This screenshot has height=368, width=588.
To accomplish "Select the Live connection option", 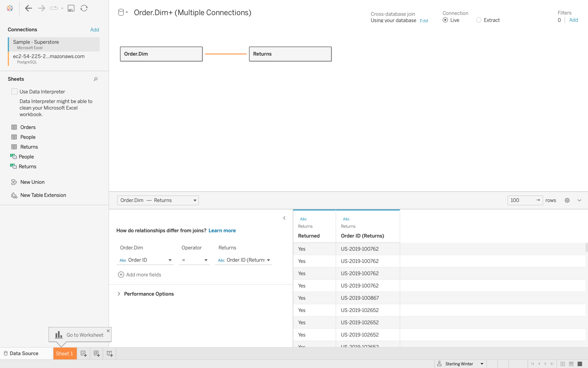I will click(445, 20).
